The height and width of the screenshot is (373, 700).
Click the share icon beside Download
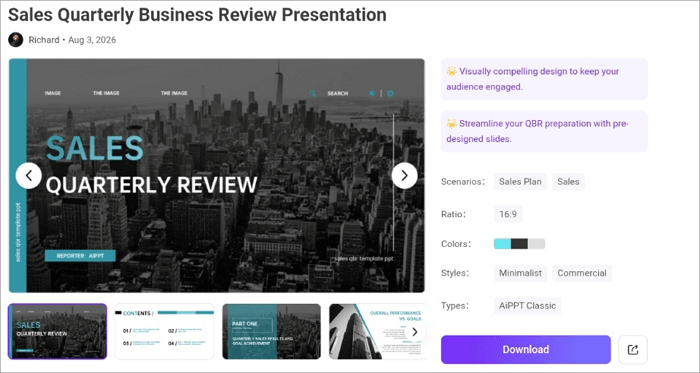click(x=633, y=349)
